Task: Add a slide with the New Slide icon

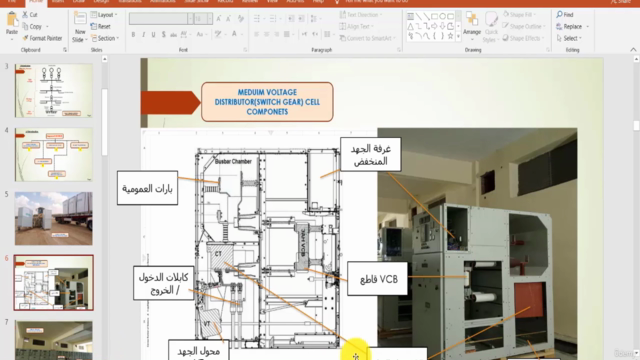Action: tap(80, 19)
